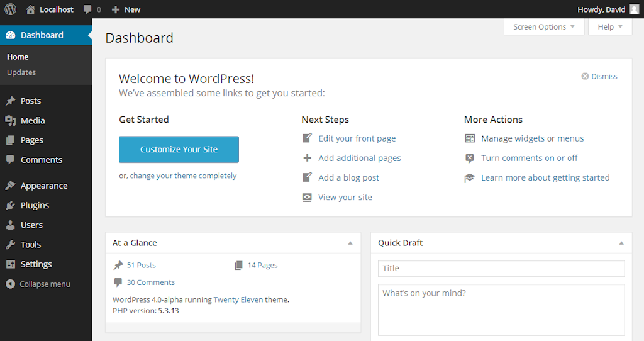Image resolution: width=644 pixels, height=341 pixels.
Task: Click the pushpin icon beside 51 Posts
Action: pos(118,266)
